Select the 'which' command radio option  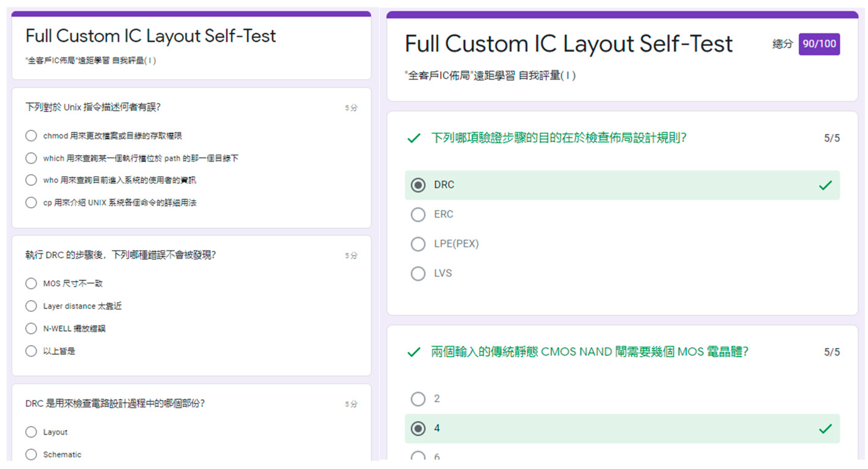tap(31, 158)
